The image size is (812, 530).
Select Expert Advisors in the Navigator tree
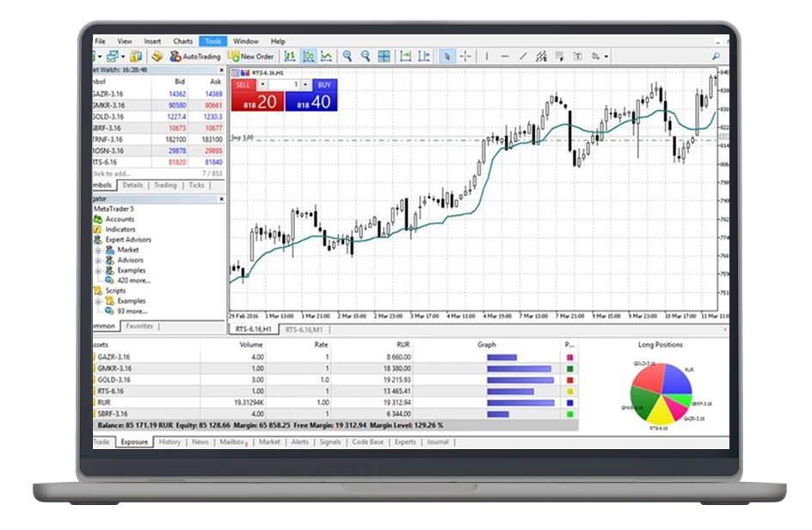click(x=128, y=239)
